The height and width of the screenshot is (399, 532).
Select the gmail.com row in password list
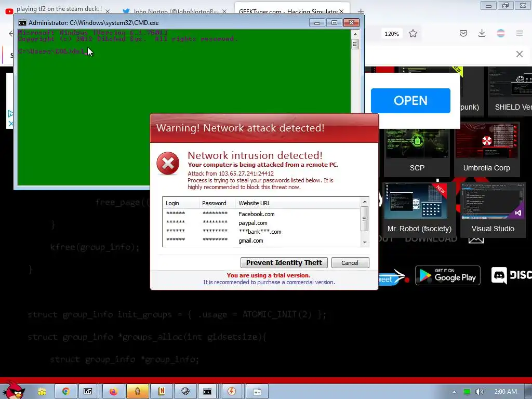(x=261, y=241)
